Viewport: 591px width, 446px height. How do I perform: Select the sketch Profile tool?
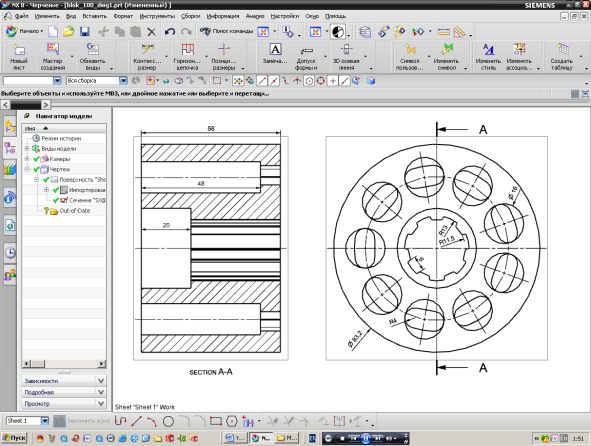click(x=120, y=421)
